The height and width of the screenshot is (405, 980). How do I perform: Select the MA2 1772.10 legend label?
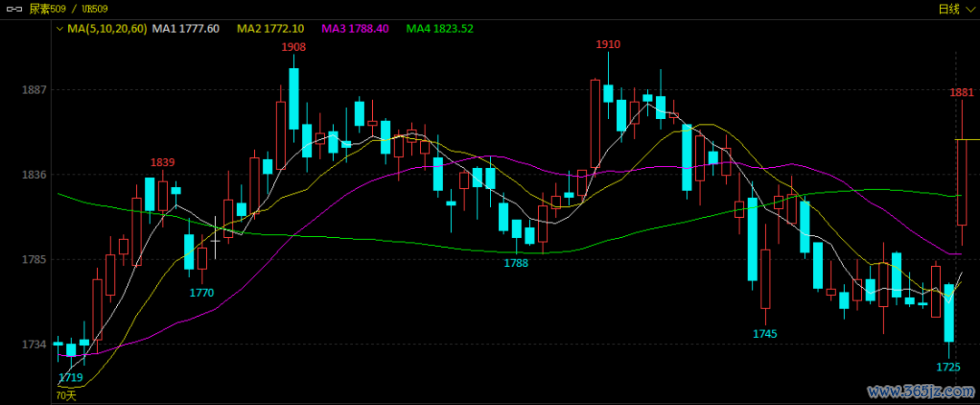point(270,29)
